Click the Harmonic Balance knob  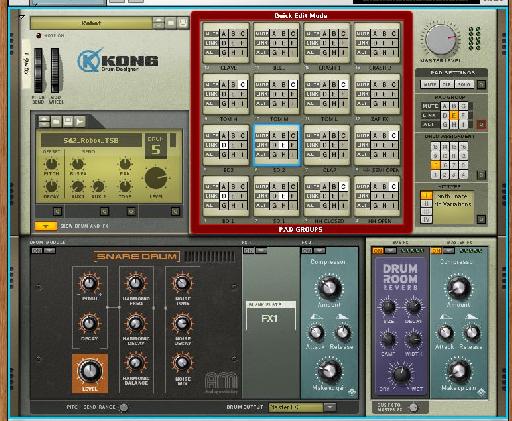pos(136,363)
